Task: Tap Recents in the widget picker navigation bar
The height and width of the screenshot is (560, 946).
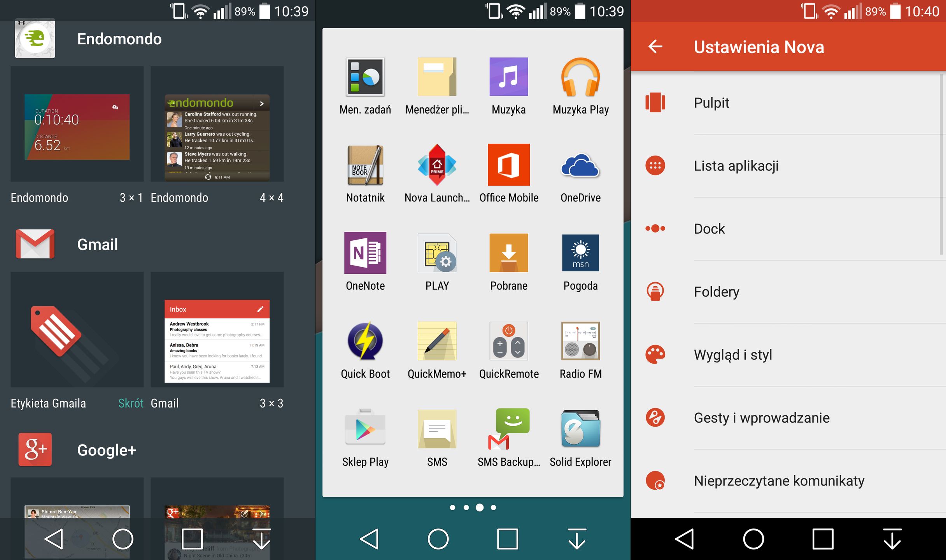Action: pyautogui.click(x=192, y=539)
